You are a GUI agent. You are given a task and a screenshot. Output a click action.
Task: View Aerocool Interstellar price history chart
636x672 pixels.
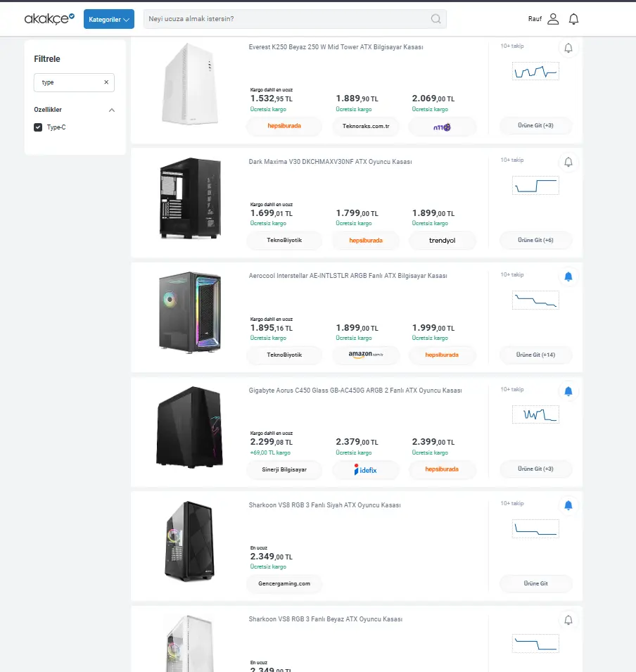[x=535, y=300]
